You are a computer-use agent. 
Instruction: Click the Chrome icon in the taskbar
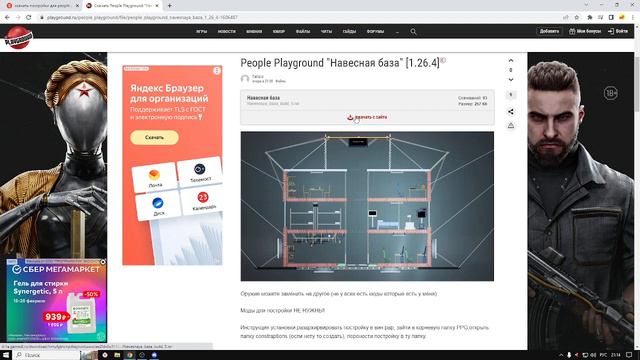click(x=129, y=355)
